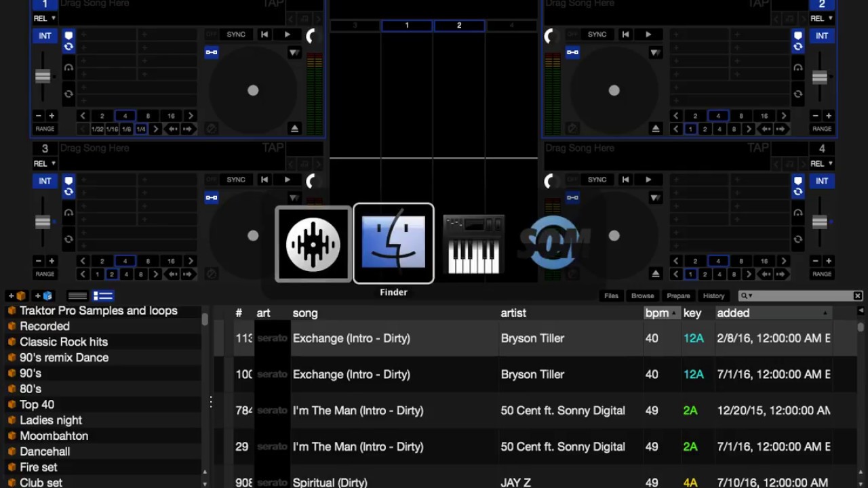Sort library by bpm column
This screenshot has width=868, height=488.
[662, 313]
